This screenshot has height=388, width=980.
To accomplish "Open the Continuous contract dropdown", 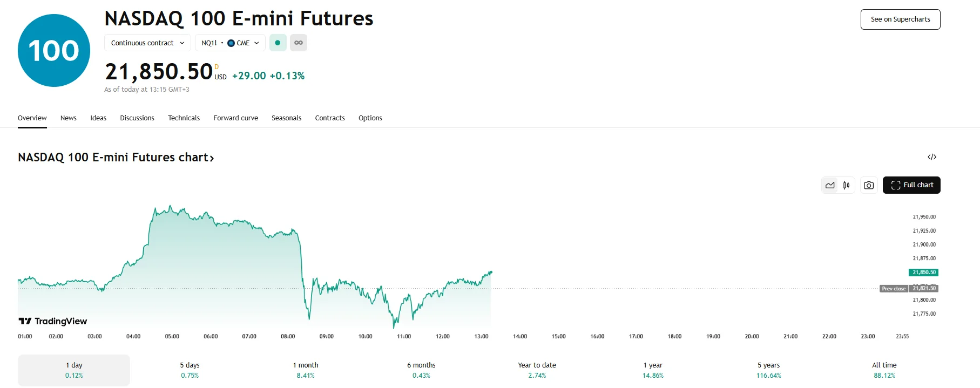I will [147, 43].
